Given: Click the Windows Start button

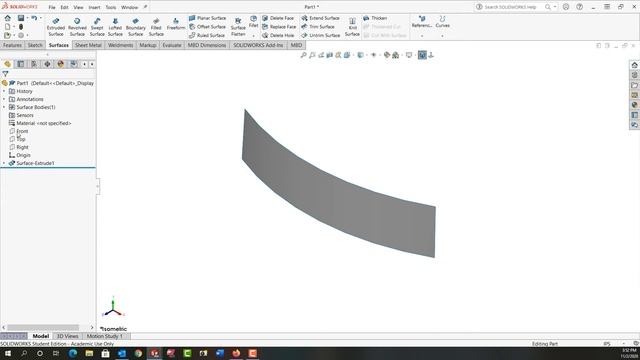Looking at the screenshot, I should pos(8,353).
